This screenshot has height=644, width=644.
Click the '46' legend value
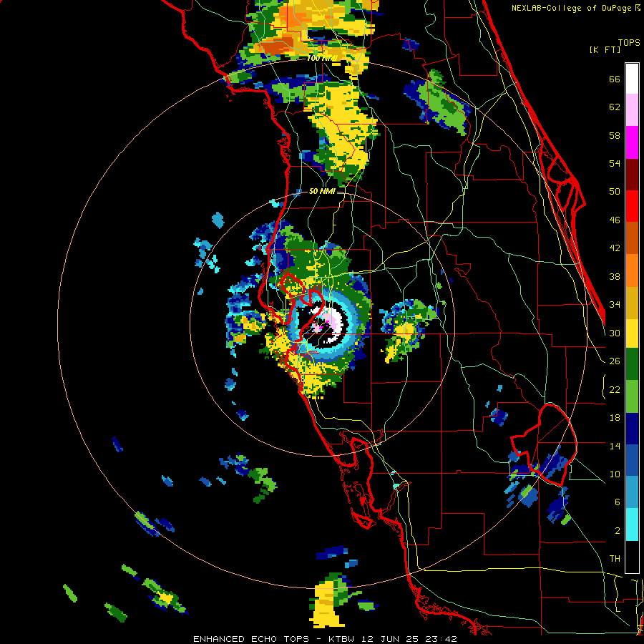(x=615, y=220)
